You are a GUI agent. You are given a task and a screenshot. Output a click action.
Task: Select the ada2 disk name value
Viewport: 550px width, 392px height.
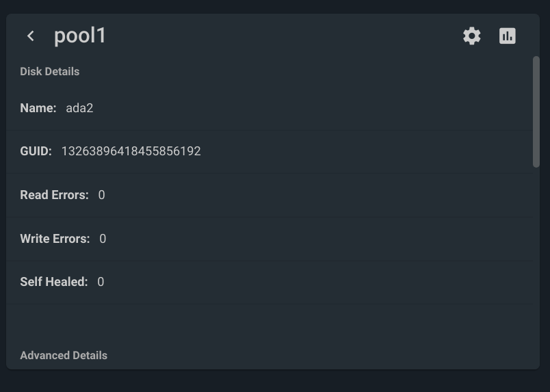coord(79,108)
